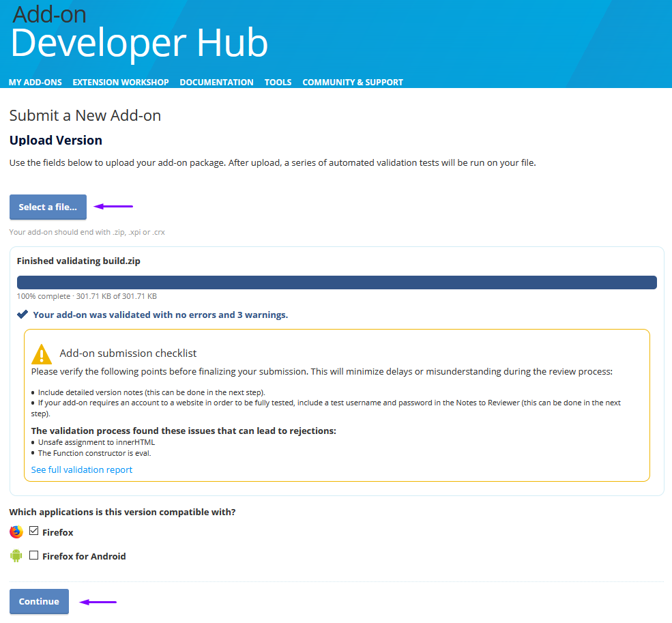Screen dimensions: 672x623
Task: Click 'Finished validating build.zip' text
Action: 78,261
